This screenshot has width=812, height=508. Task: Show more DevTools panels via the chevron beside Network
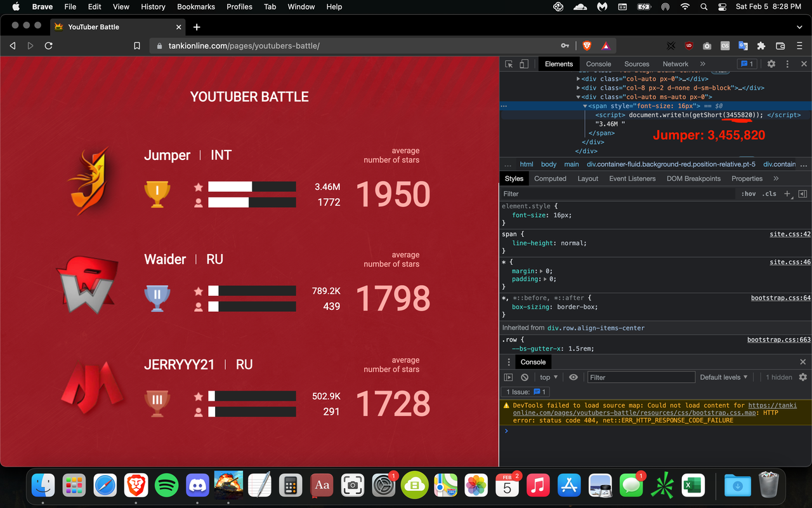point(702,64)
